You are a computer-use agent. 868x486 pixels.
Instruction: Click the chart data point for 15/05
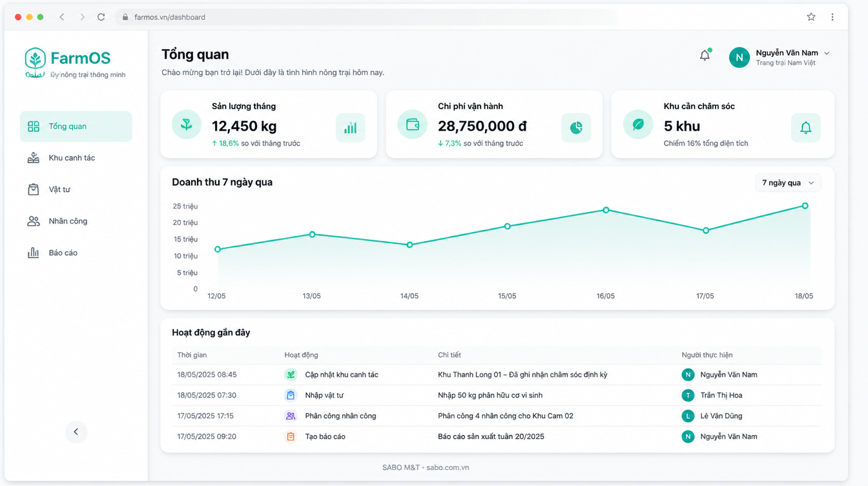pos(508,226)
